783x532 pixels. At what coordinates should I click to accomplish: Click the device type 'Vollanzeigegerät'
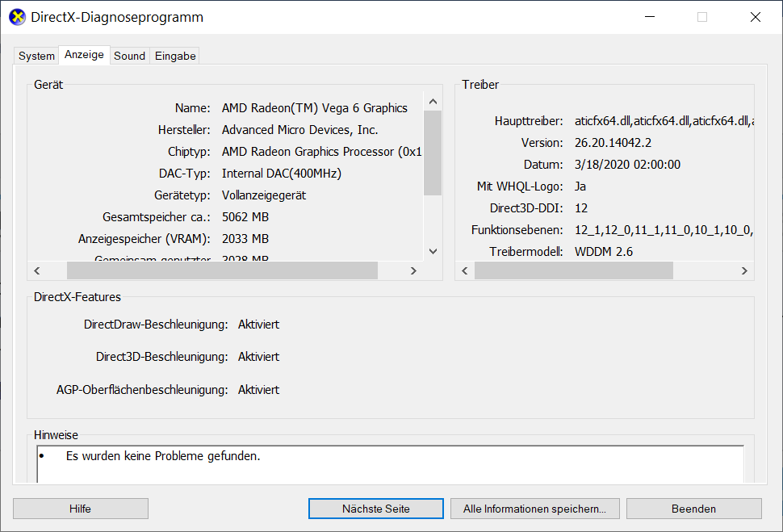[264, 195]
